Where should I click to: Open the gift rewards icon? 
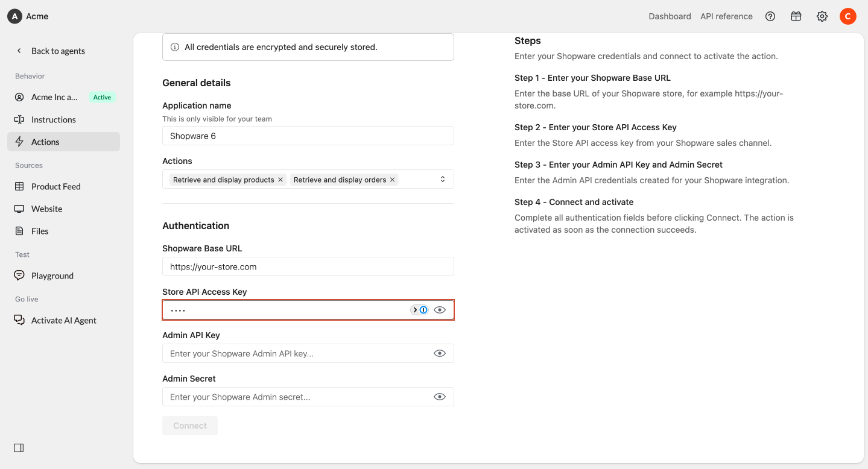796,16
